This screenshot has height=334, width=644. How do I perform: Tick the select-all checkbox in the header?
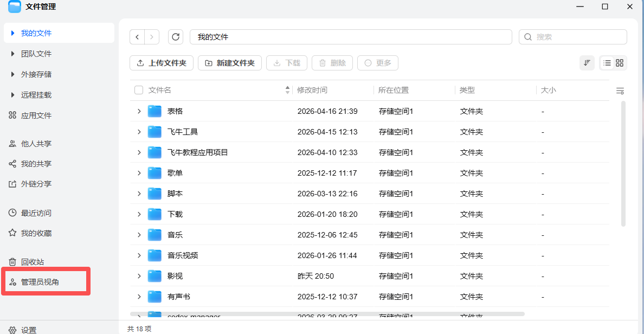point(139,90)
